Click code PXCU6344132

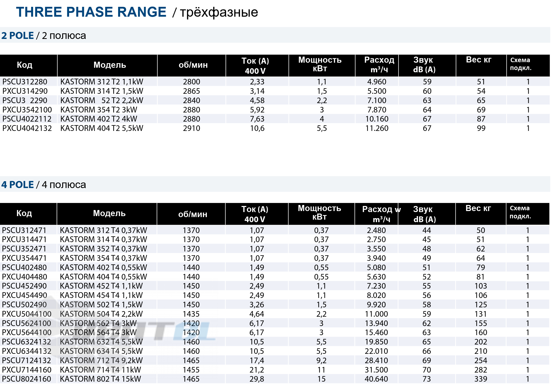click(x=27, y=351)
